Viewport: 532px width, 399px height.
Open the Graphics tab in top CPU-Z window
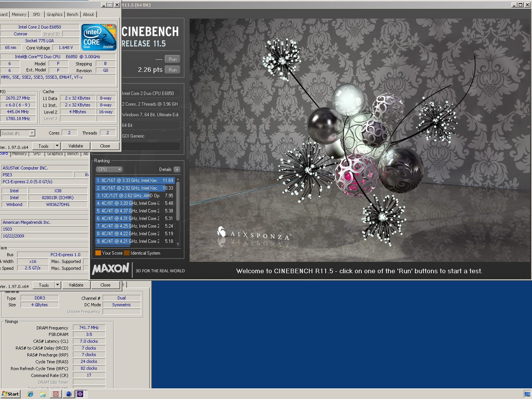(x=55, y=14)
